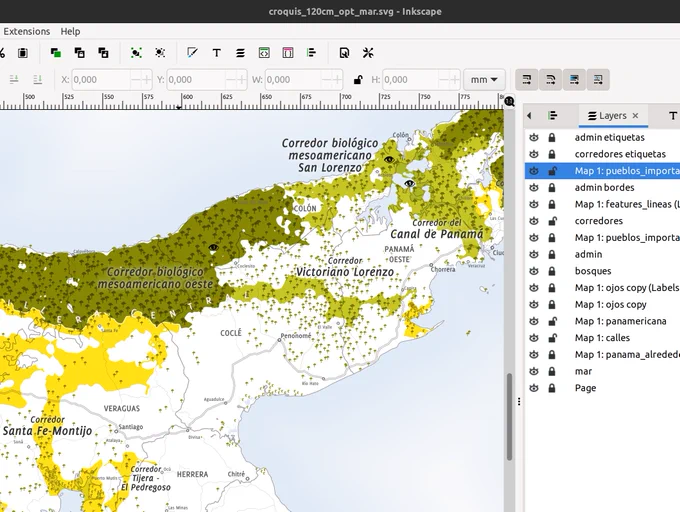The width and height of the screenshot is (680, 512).
Task: Increase X value with plus button
Action: [x=147, y=80]
